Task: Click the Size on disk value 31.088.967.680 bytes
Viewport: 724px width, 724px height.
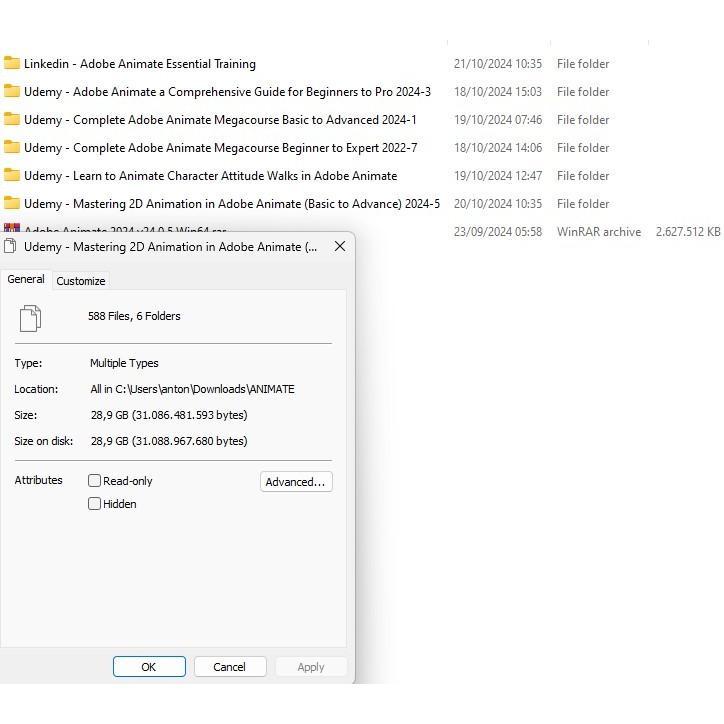Action: pos(169,441)
